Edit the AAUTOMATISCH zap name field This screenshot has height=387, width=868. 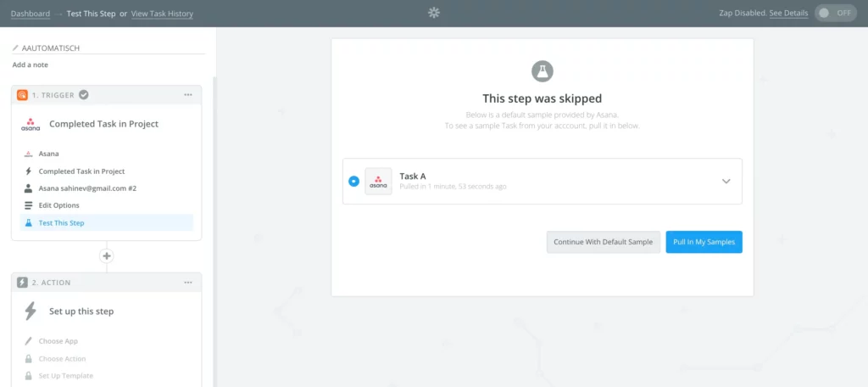(x=108, y=48)
